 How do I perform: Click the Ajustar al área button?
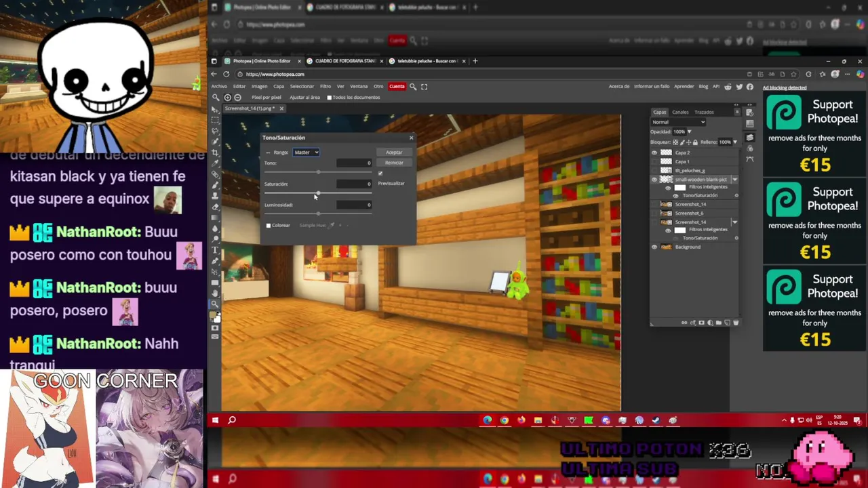coord(304,98)
